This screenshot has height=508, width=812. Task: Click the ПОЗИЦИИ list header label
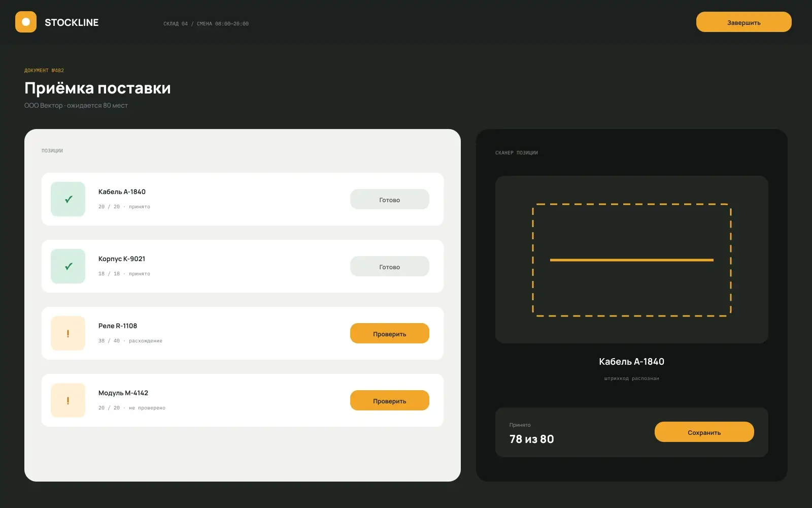coord(52,151)
